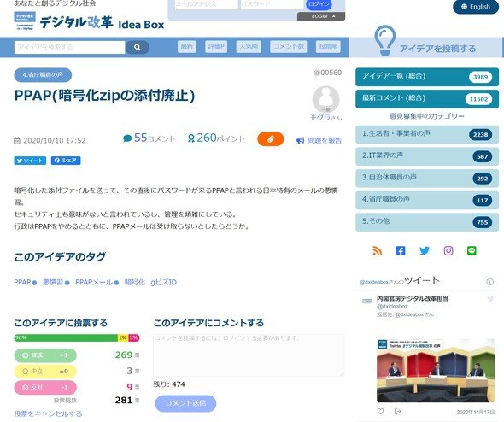Click the comment text area
Image resolution: width=504 pixels, height=422 pixels.
tap(249, 355)
